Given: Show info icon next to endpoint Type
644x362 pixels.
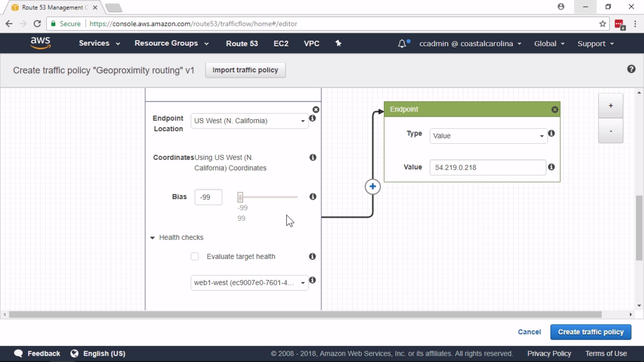Looking at the screenshot, I should [x=551, y=133].
